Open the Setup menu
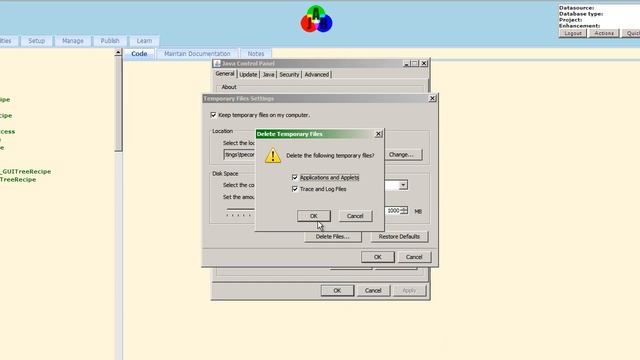Screen dimensions: 640x360 (x=36, y=41)
